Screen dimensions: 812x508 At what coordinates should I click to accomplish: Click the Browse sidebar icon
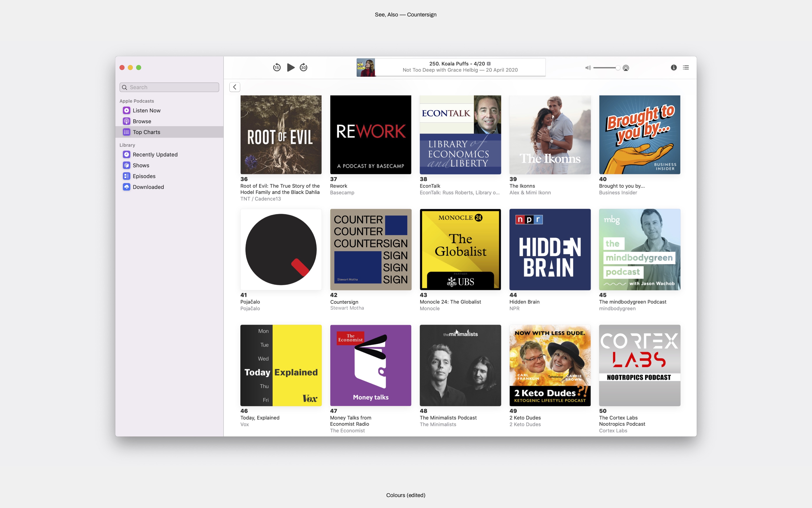[x=126, y=121]
